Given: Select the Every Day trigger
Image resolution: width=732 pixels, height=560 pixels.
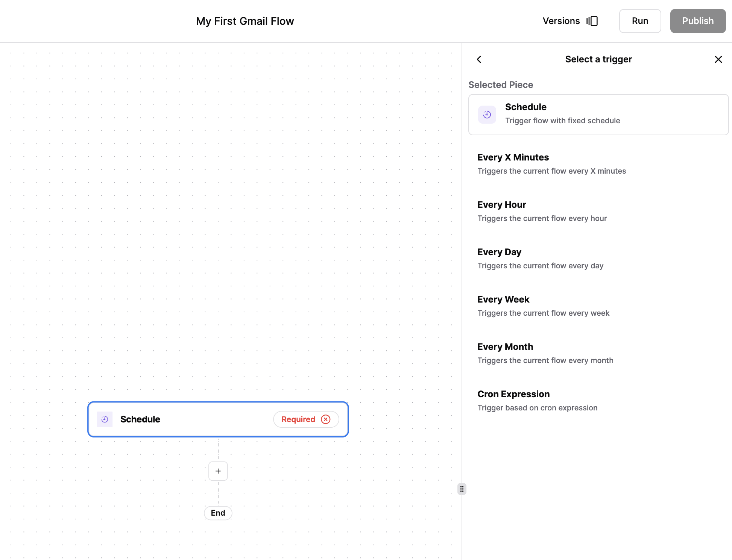Looking at the screenshot, I should pyautogui.click(x=598, y=259).
